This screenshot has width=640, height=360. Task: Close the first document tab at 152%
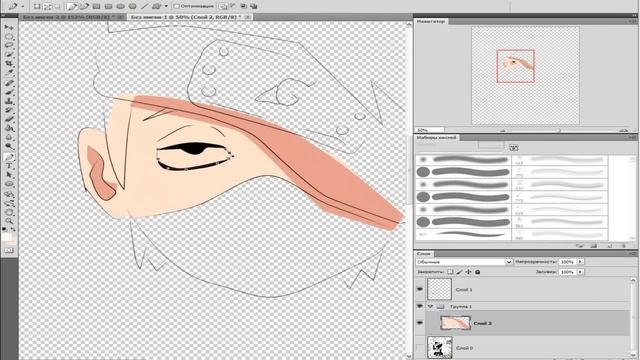coord(121,17)
